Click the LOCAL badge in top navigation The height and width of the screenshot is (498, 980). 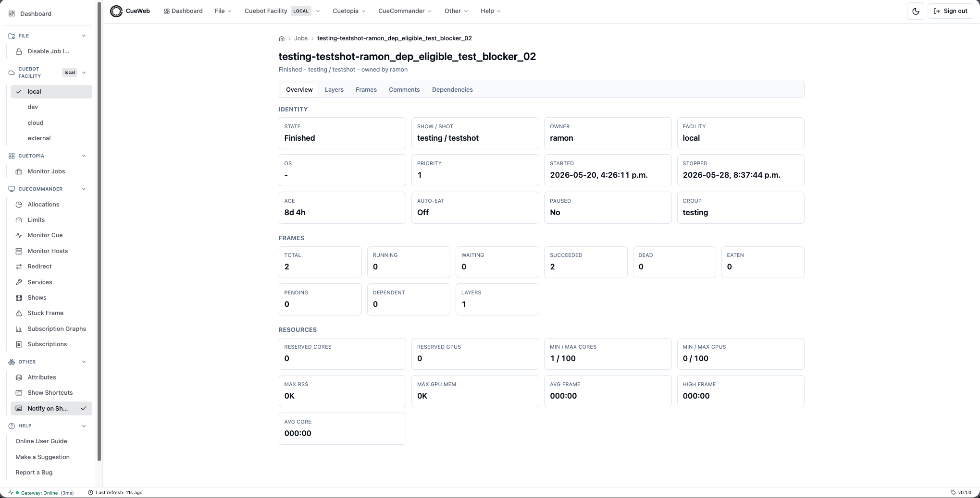[x=301, y=11]
